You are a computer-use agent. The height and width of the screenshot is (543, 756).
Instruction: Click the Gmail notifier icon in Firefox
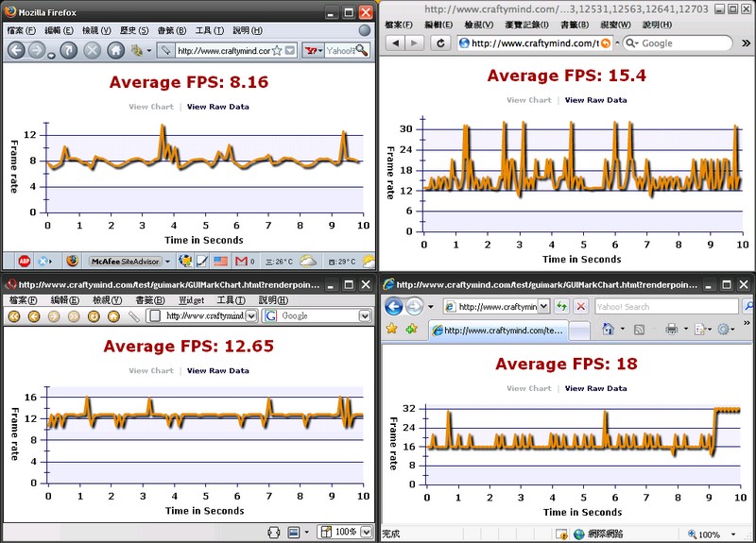coord(241,262)
